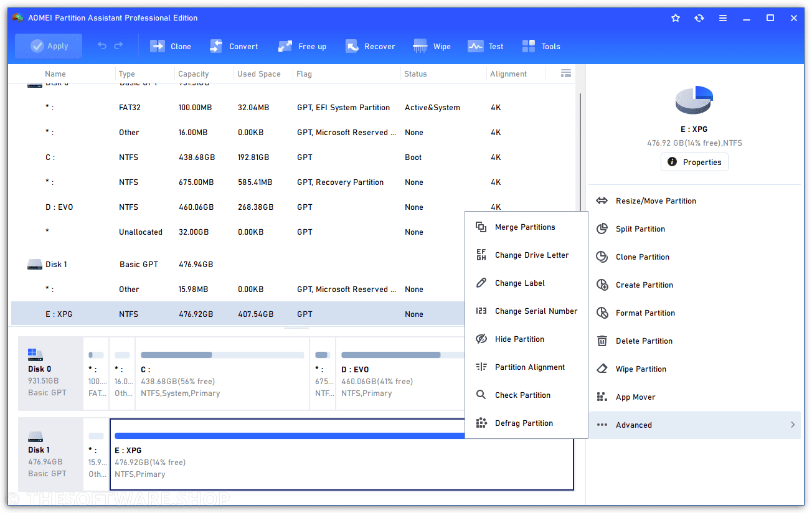Select Format Partition operation
Image resolution: width=812 pixels, height=513 pixels.
click(x=694, y=313)
